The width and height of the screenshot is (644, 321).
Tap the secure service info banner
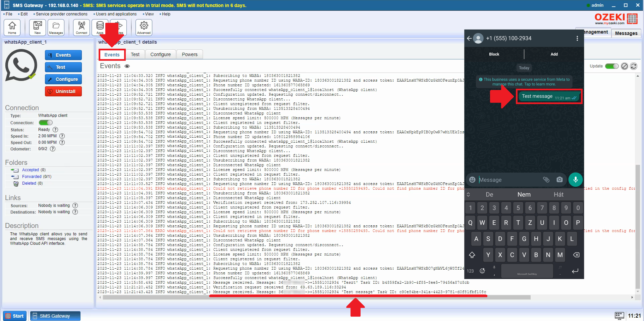coord(524,82)
